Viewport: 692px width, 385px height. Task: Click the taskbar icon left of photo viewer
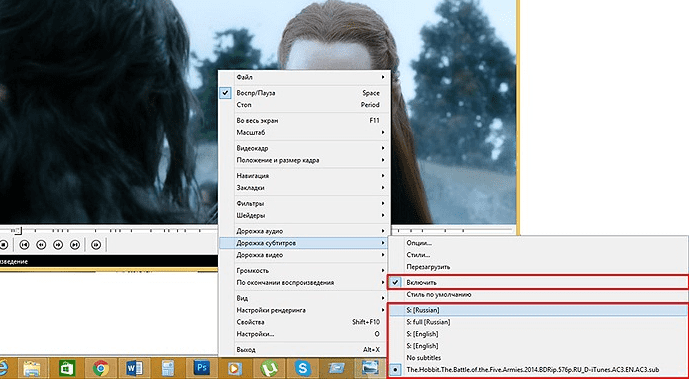tap(336, 368)
